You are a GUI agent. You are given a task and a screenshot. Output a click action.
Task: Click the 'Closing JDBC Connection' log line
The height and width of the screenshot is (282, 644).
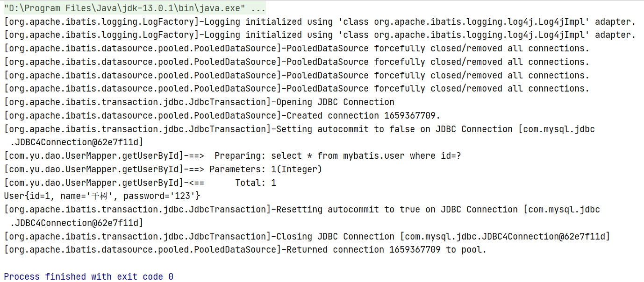pos(335,237)
